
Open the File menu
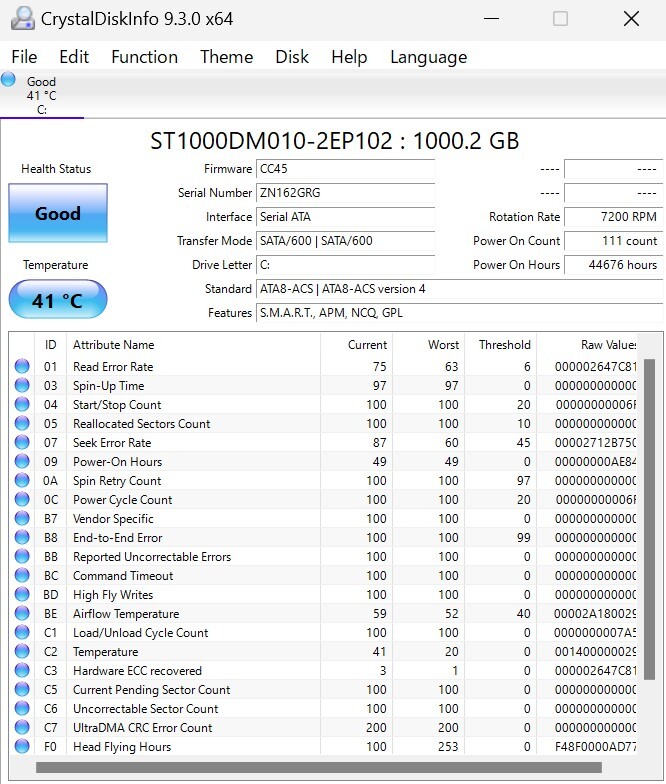24,56
